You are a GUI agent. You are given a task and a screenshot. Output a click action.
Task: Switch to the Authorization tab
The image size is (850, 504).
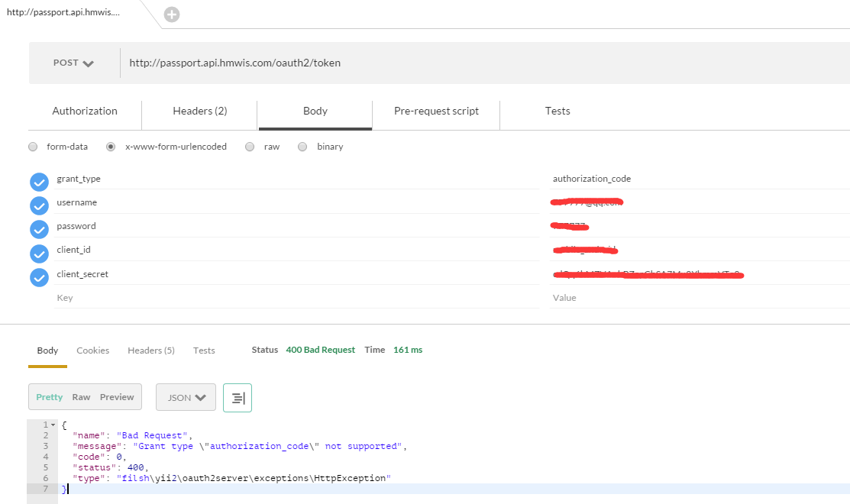tap(85, 111)
